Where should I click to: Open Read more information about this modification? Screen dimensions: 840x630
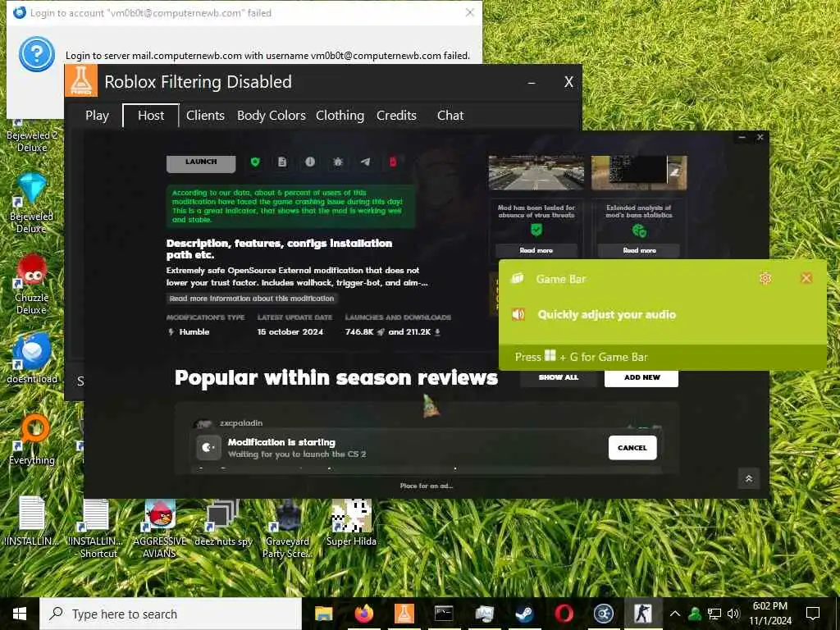click(x=252, y=299)
